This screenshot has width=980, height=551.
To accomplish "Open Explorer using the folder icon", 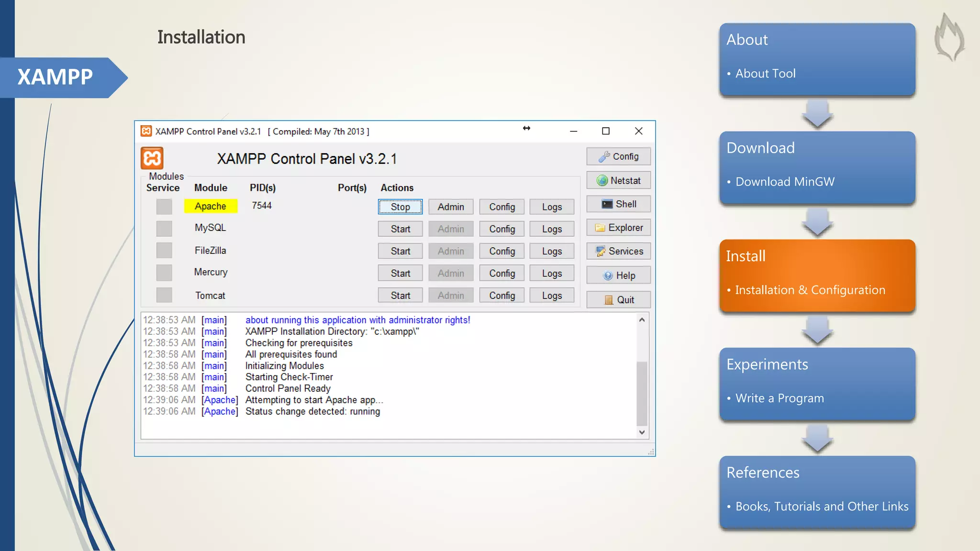I will point(618,228).
